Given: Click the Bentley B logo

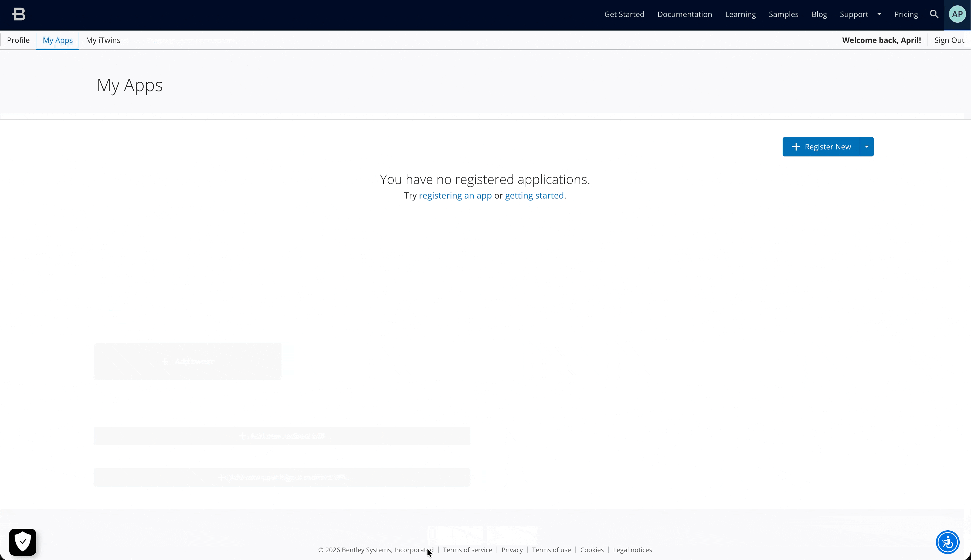Looking at the screenshot, I should (18, 14).
